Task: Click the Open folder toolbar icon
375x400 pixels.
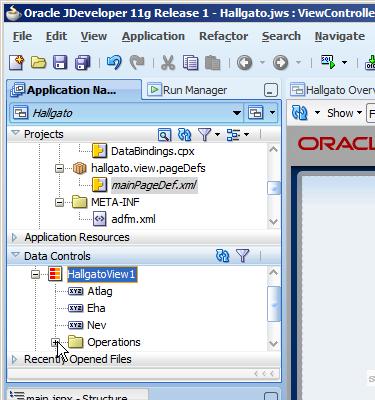Action: (x=39, y=62)
